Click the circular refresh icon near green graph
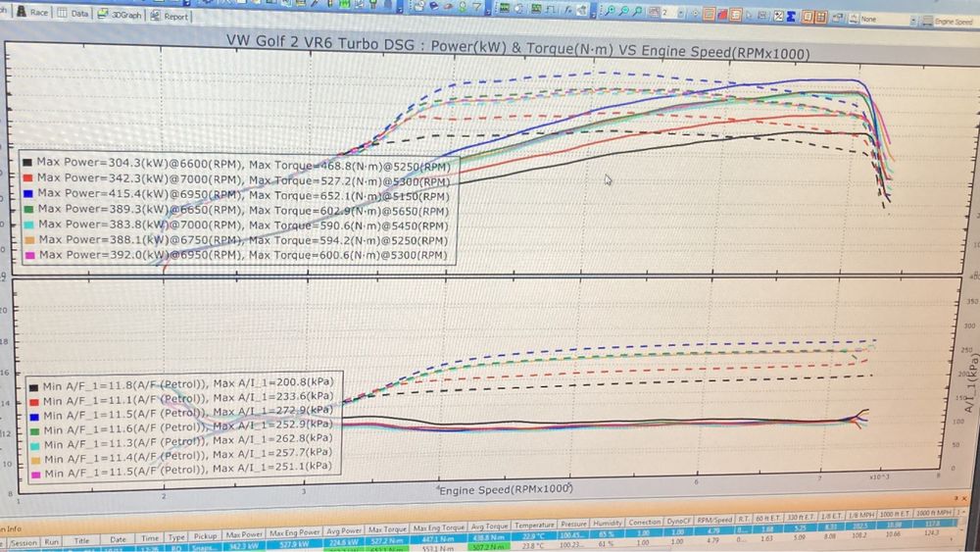Image resolution: width=980 pixels, height=552 pixels. pyautogui.click(x=518, y=8)
